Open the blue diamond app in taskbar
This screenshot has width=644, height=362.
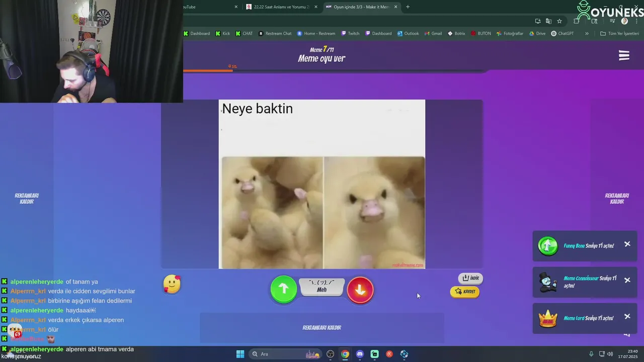404,354
